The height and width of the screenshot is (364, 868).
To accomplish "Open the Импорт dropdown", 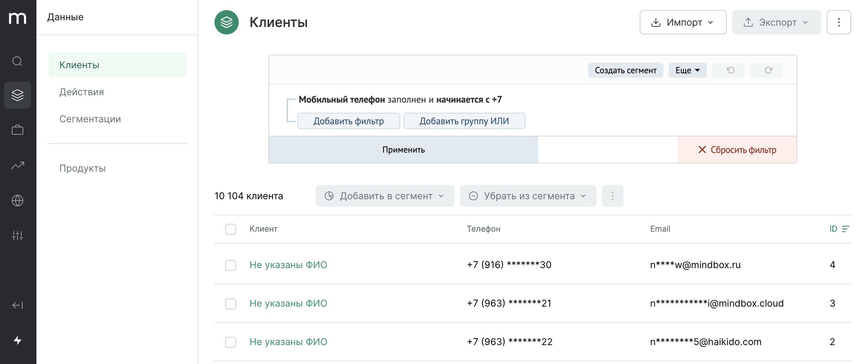I will click(683, 22).
